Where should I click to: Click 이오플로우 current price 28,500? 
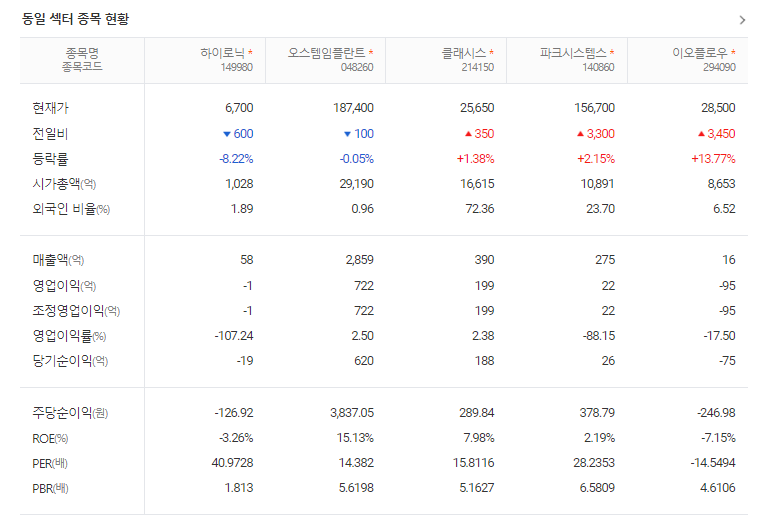(718, 108)
